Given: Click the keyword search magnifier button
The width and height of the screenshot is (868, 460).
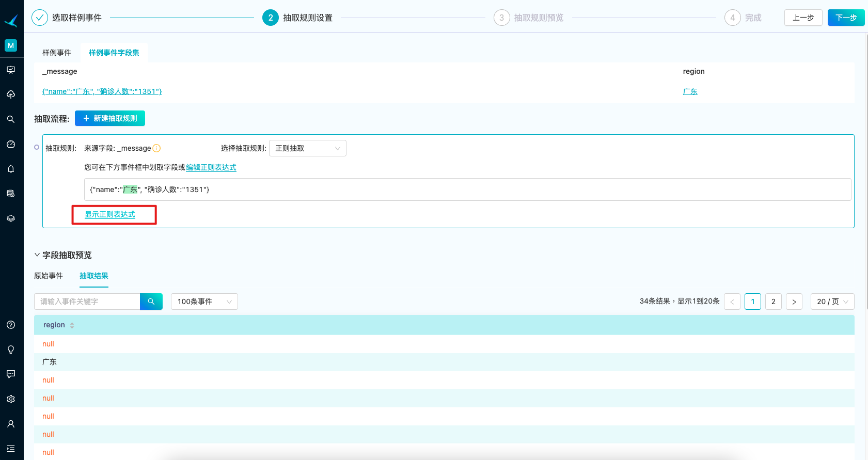Looking at the screenshot, I should pos(151,302).
